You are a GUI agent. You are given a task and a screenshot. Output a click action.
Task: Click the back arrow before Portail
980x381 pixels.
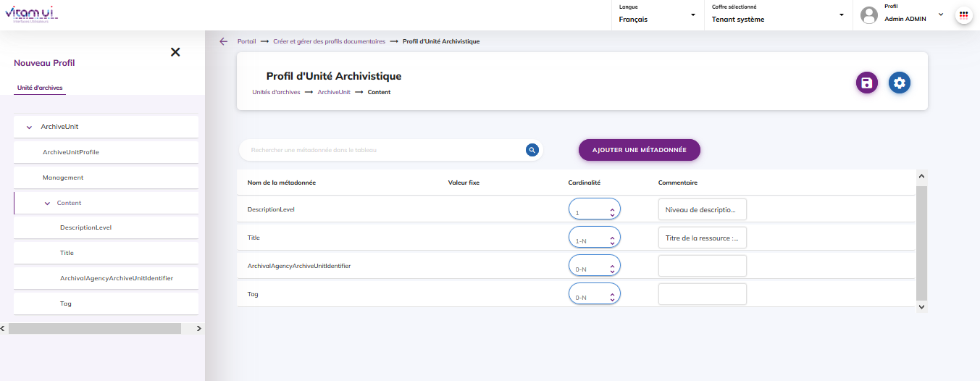pyautogui.click(x=224, y=41)
